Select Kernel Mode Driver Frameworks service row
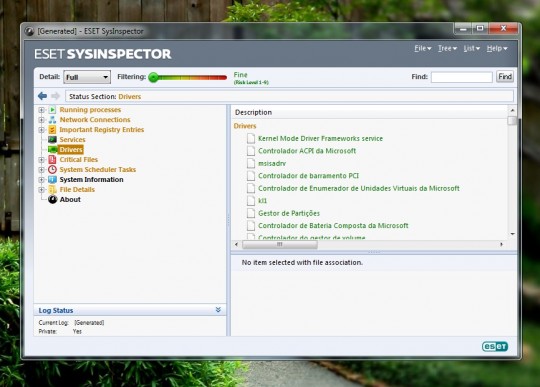540x387 pixels. tap(320, 138)
